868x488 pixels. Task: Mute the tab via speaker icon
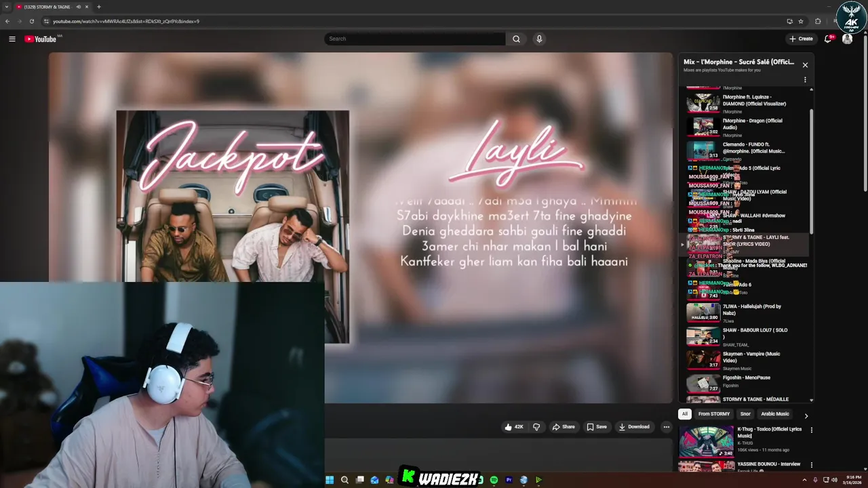pyautogui.click(x=79, y=7)
